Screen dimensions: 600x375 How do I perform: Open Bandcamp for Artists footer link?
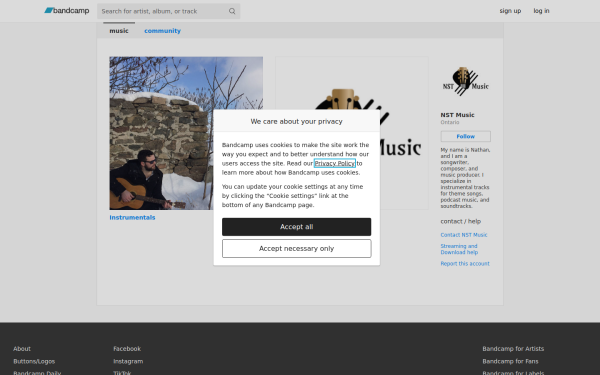tap(513, 349)
